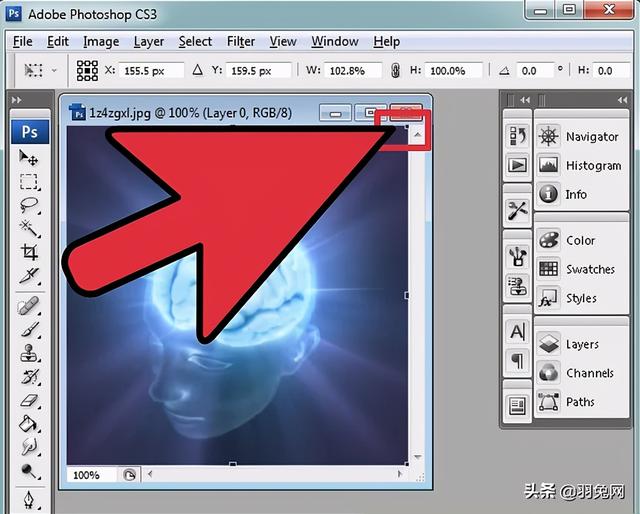Viewport: 640px width, 514px height.
Task: Select the Magic Wand tool
Action: pos(29,229)
